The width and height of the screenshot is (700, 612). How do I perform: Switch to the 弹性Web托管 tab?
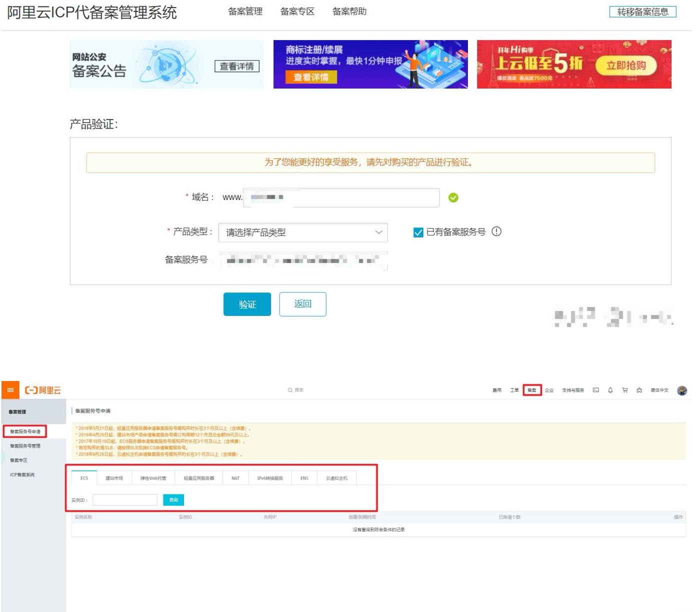pos(153,478)
